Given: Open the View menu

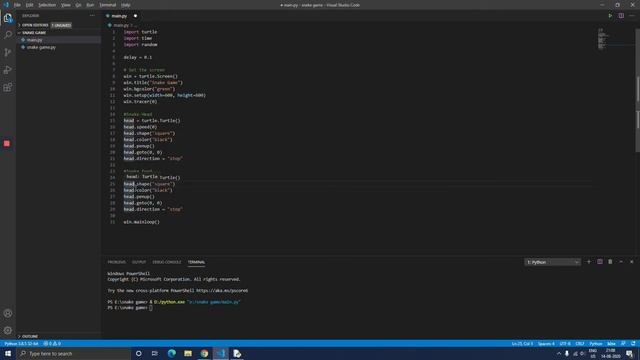Looking at the screenshot, I should (x=66, y=5).
